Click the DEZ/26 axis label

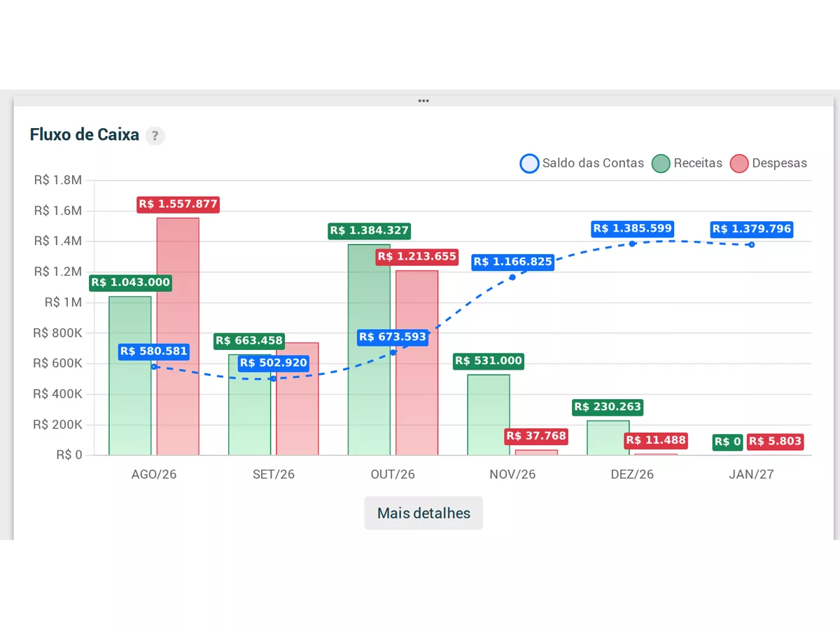click(632, 474)
